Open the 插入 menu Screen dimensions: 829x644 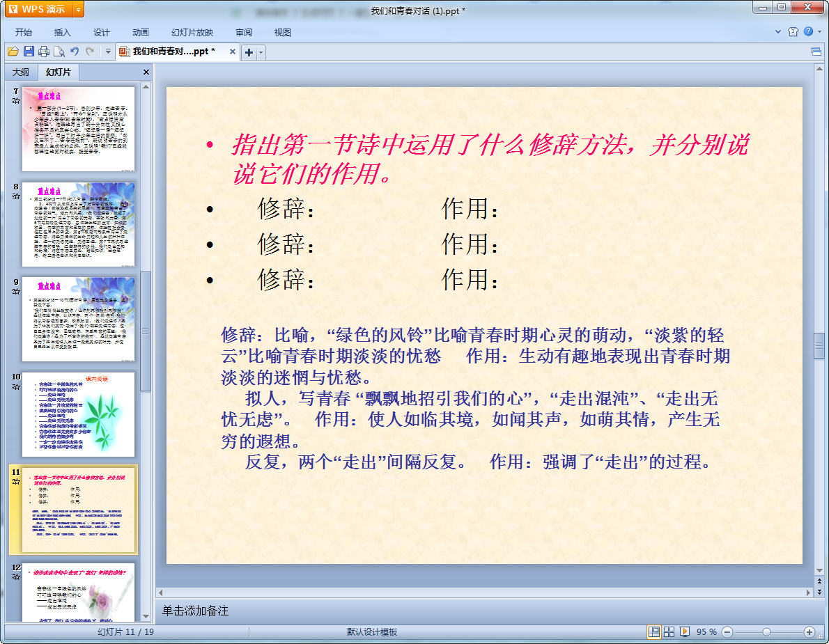(x=63, y=32)
